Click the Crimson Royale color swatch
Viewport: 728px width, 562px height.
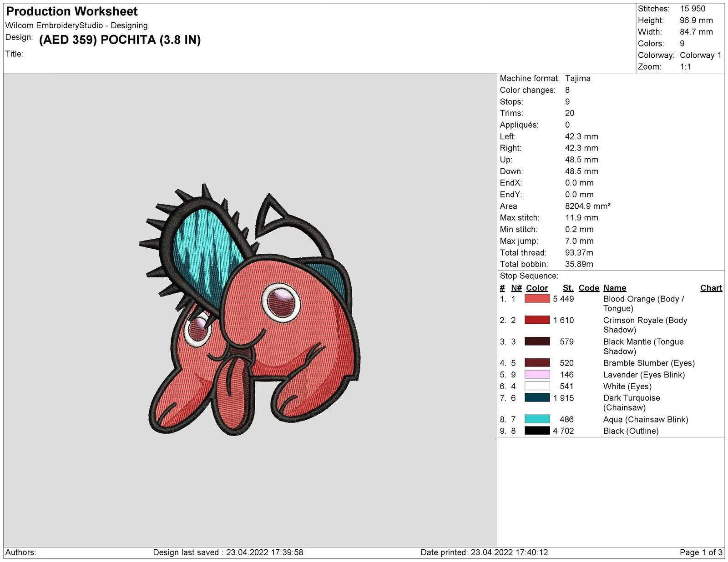click(x=537, y=320)
